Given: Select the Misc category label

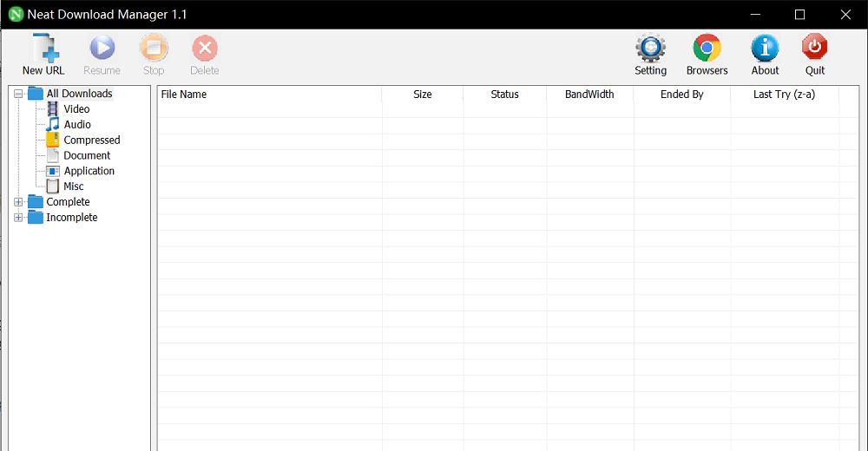Looking at the screenshot, I should pos(74,186).
